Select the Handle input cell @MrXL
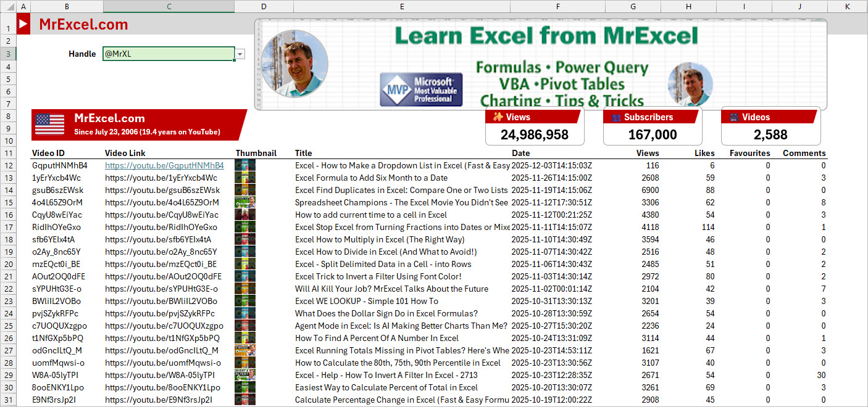The height and width of the screenshot is (407, 868). tap(169, 54)
